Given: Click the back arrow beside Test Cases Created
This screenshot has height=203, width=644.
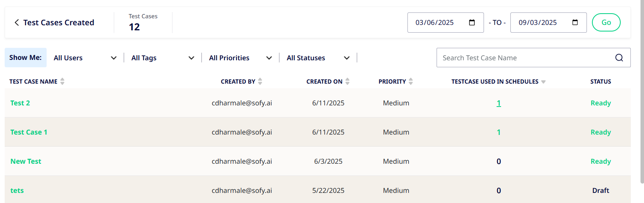Looking at the screenshot, I should (x=17, y=23).
